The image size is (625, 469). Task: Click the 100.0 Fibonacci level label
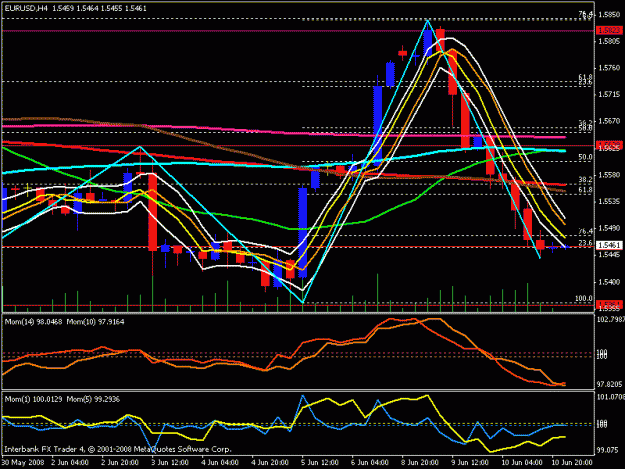tap(584, 298)
